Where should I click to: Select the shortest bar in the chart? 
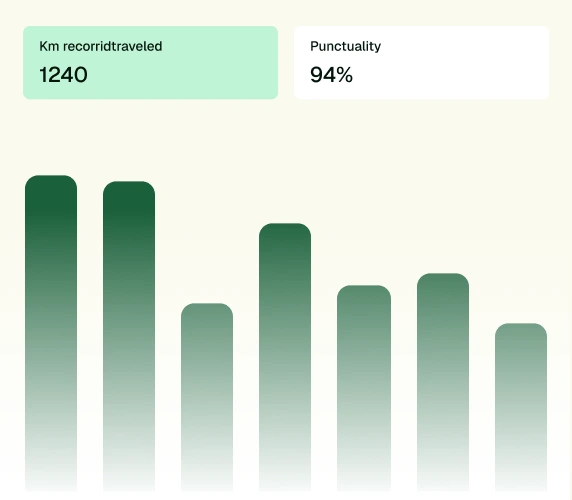point(521,407)
